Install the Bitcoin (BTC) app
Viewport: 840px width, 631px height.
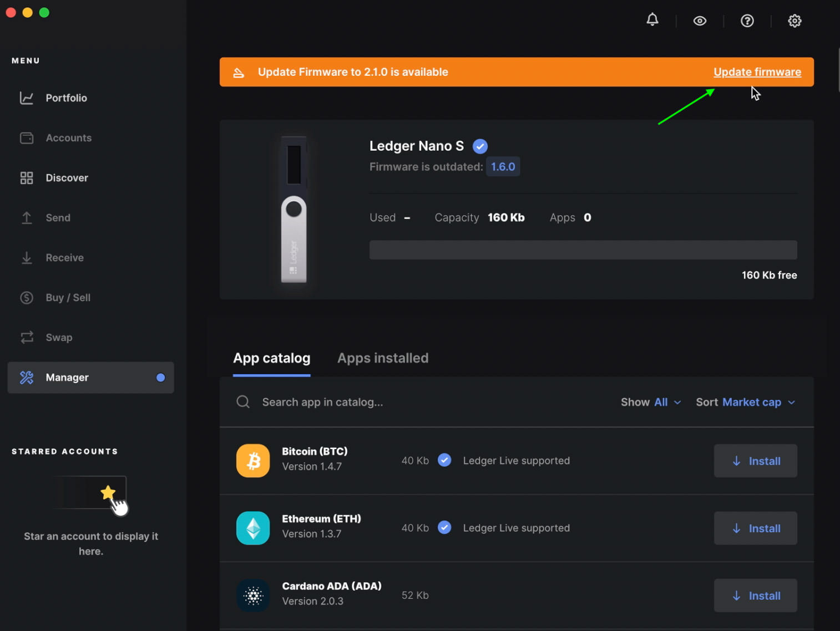[755, 461]
